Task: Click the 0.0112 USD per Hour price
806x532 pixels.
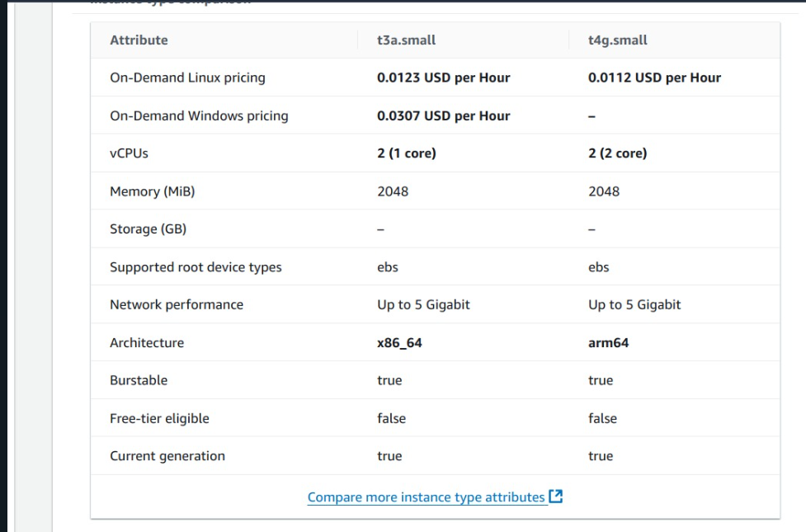Action: (x=654, y=78)
